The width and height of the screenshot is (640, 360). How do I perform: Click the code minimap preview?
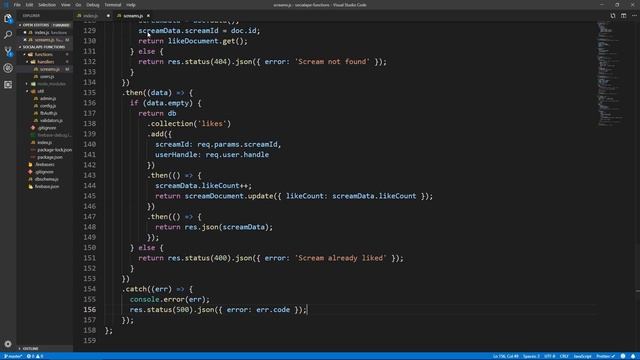point(611,73)
